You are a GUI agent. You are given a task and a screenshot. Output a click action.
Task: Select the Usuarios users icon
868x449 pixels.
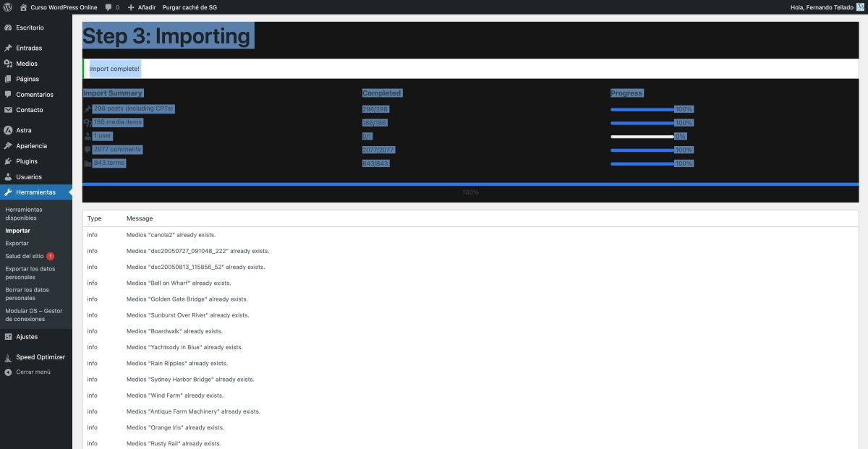(x=8, y=176)
